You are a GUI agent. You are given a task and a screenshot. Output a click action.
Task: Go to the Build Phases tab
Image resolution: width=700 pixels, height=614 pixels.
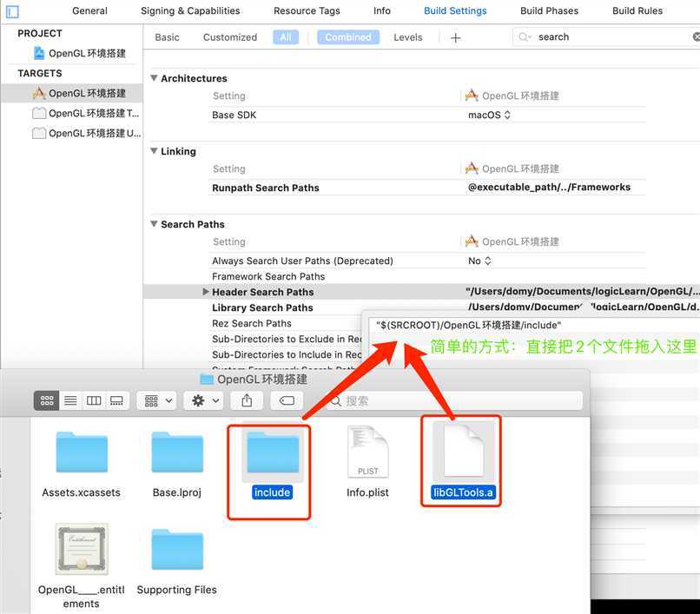549,10
